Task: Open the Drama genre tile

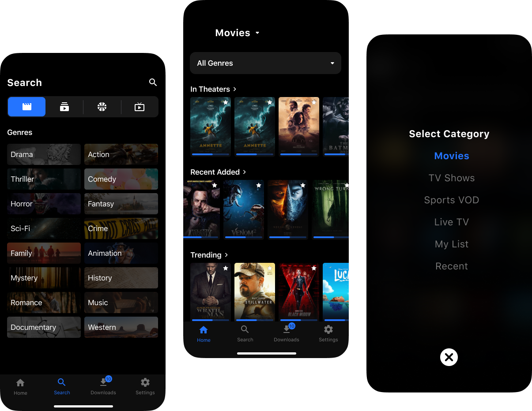Action: coord(44,154)
